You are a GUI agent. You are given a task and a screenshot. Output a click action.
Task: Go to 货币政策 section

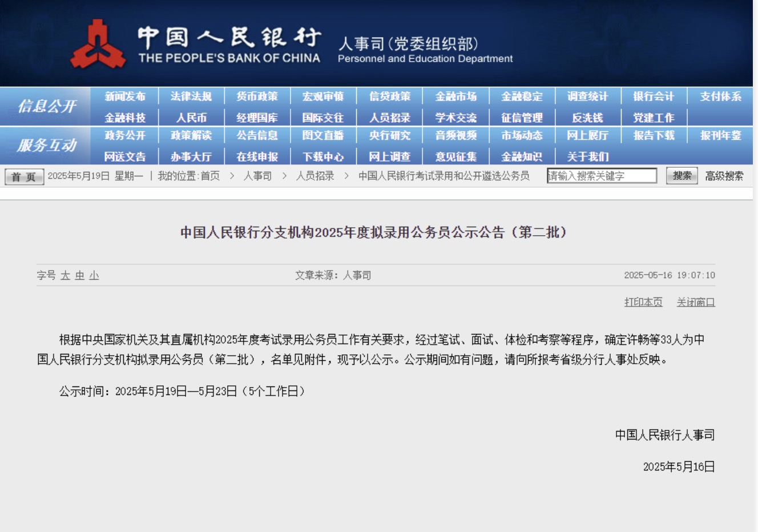coord(257,96)
